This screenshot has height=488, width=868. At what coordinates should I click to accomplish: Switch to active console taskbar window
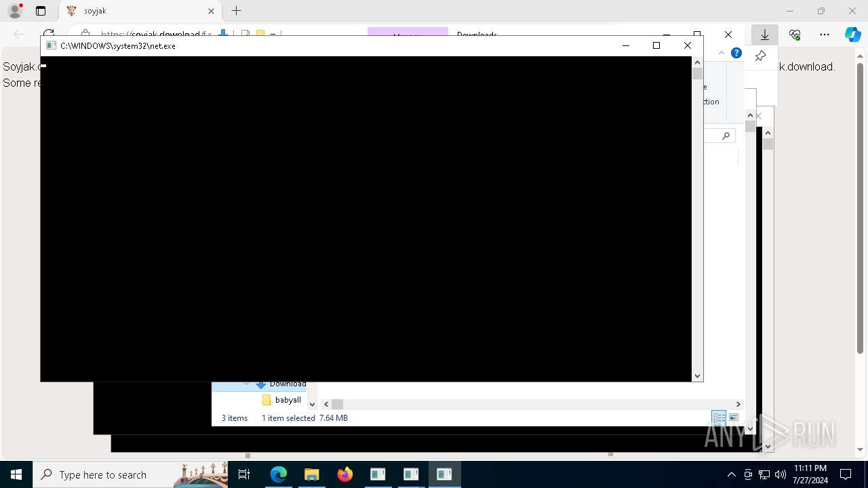click(444, 474)
